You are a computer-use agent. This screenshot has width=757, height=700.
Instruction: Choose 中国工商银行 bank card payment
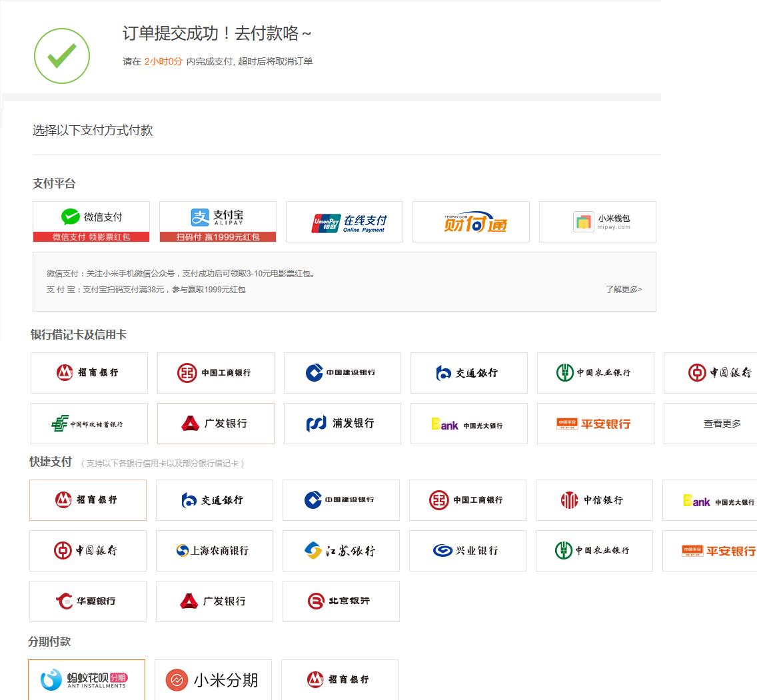click(216, 373)
